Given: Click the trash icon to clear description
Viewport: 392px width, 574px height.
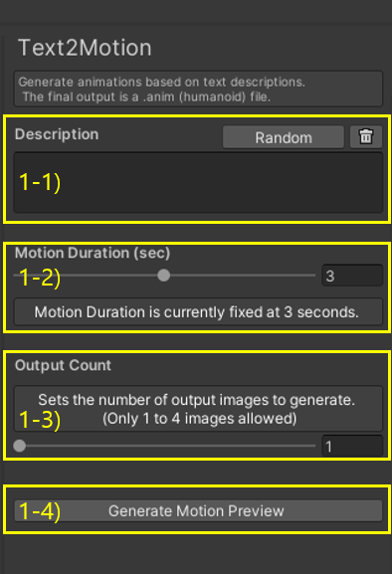Looking at the screenshot, I should [366, 137].
